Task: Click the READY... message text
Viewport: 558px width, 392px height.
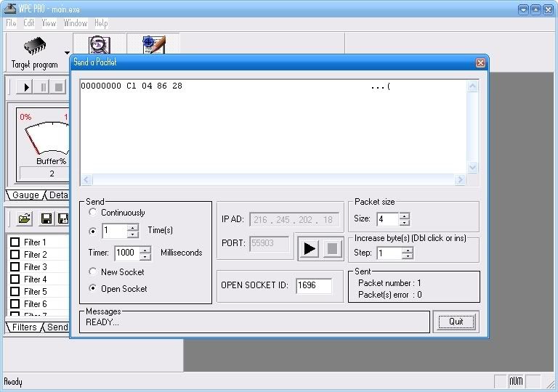Action: click(x=102, y=322)
